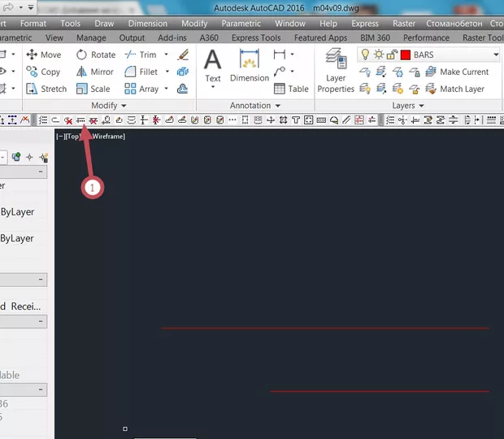Expand the Fillet dropdown arrow

tap(167, 72)
